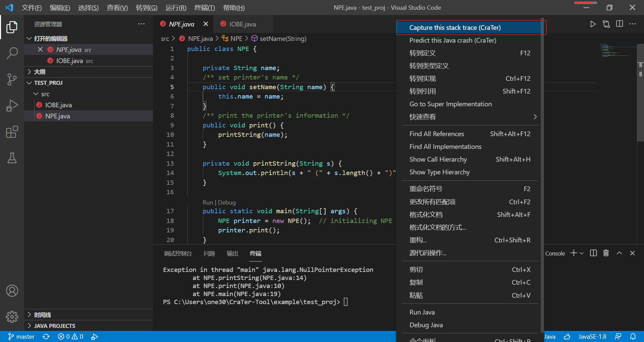
Task: Click the master branch status item
Action: 21,337
